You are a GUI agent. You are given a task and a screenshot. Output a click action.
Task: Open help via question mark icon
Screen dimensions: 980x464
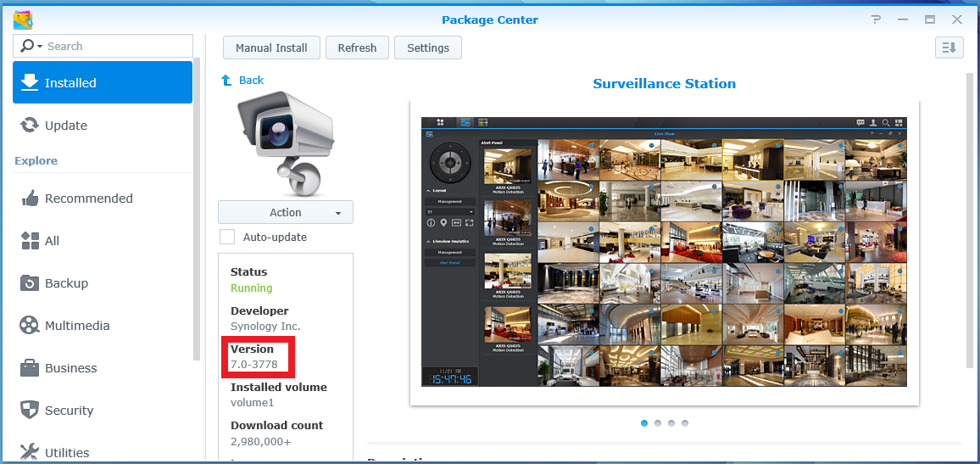point(877,20)
